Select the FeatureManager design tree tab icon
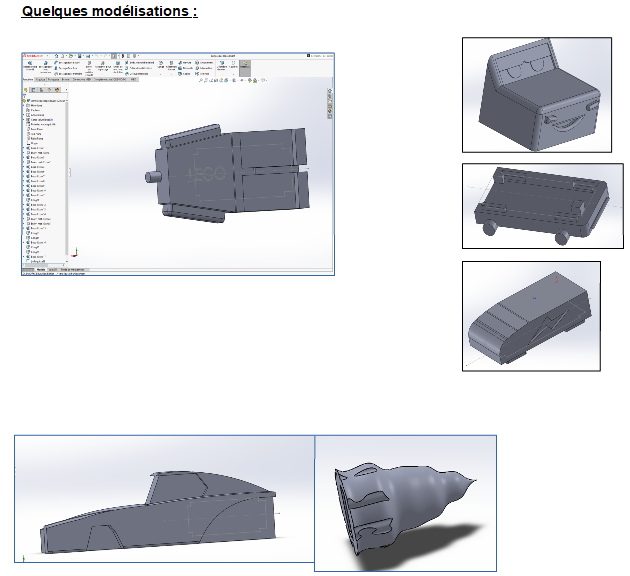This screenshot has width=630, height=576. point(27,90)
